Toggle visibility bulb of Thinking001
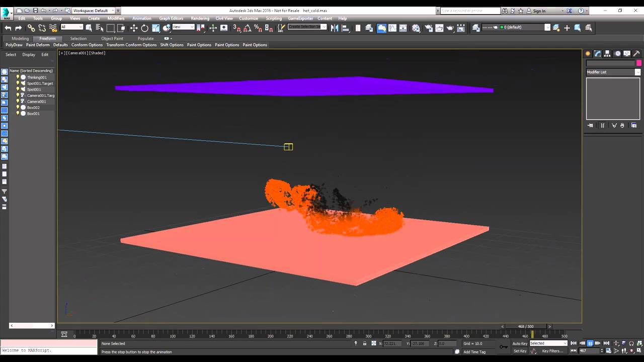644x362 pixels. coord(18,77)
